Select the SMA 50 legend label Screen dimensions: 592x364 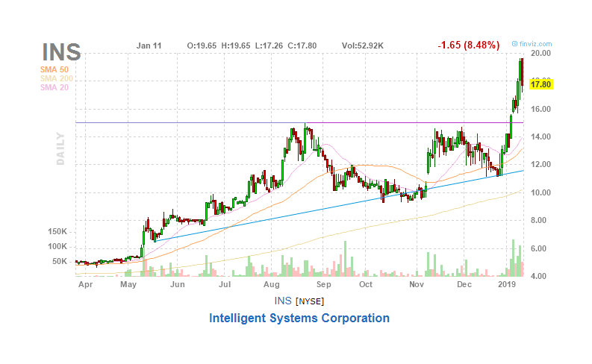(54, 69)
